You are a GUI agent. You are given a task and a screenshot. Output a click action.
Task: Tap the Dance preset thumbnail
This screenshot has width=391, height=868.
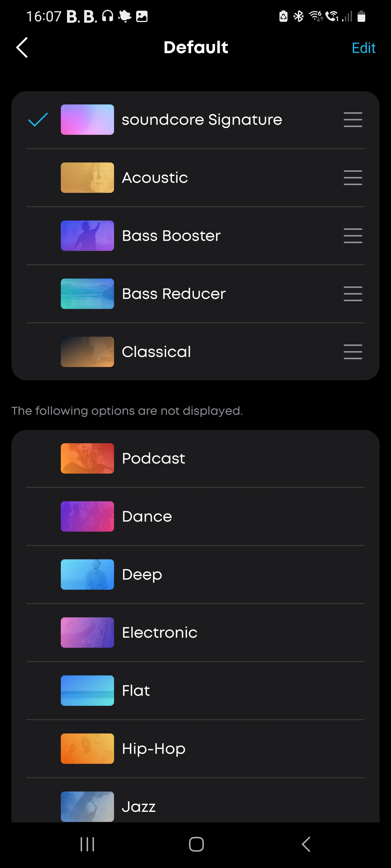[x=87, y=516]
